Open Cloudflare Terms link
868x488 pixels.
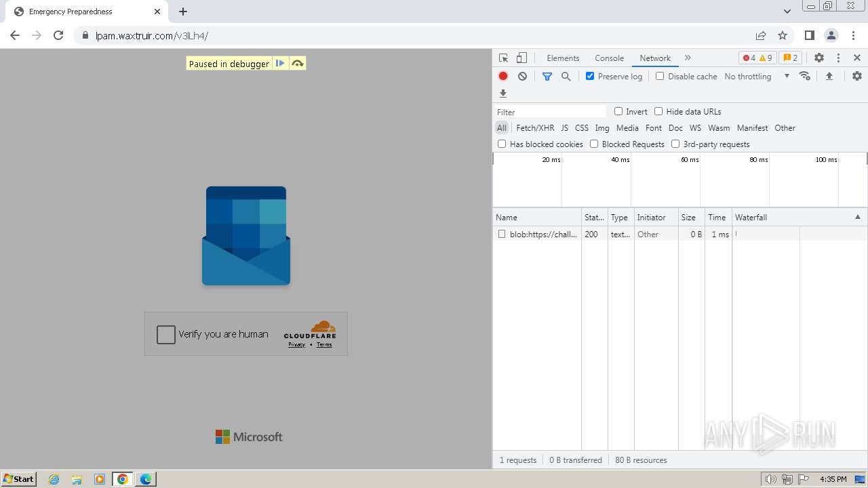pyautogui.click(x=324, y=344)
